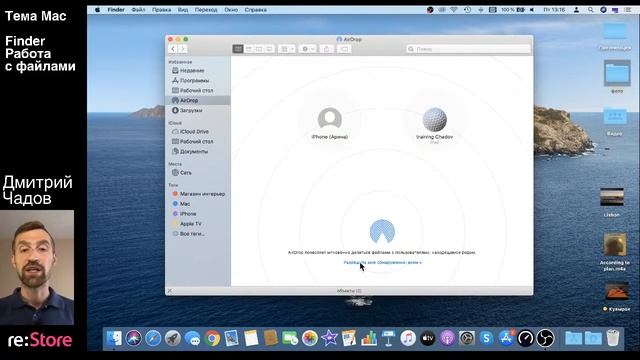Open Notification Center in menu bar
The width and height of the screenshot is (640, 360).
[x=628, y=10]
